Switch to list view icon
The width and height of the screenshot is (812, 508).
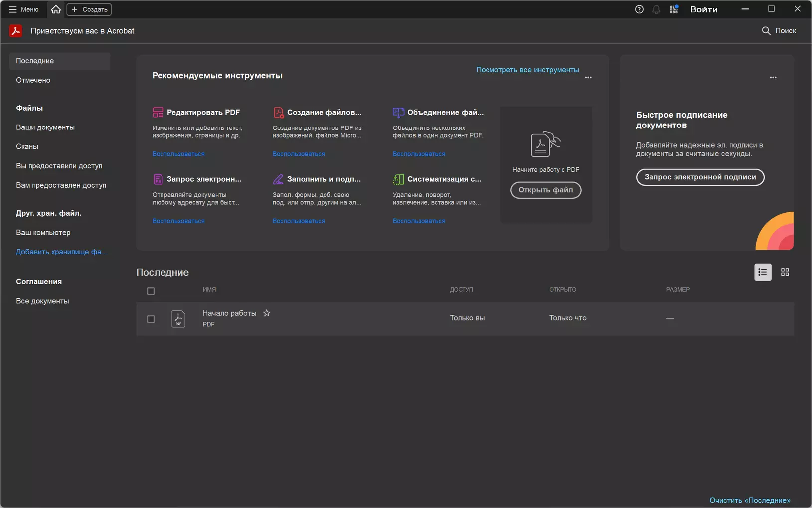(763, 272)
